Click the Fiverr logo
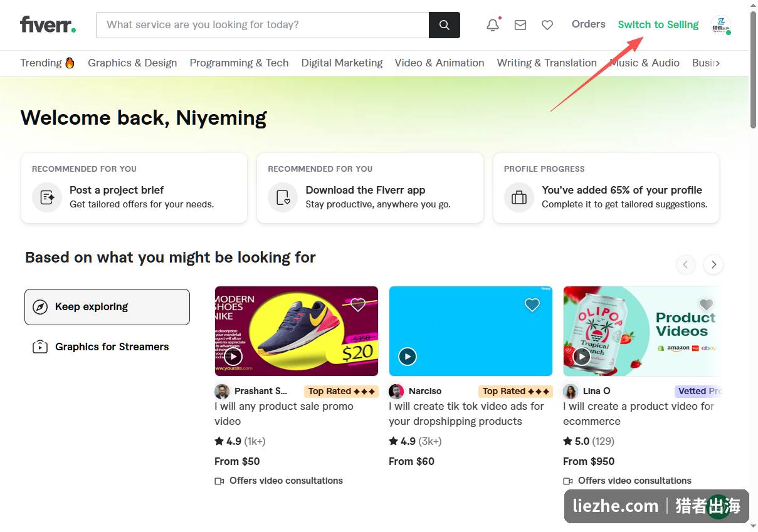Screen dimensions: 758x532 point(48,25)
